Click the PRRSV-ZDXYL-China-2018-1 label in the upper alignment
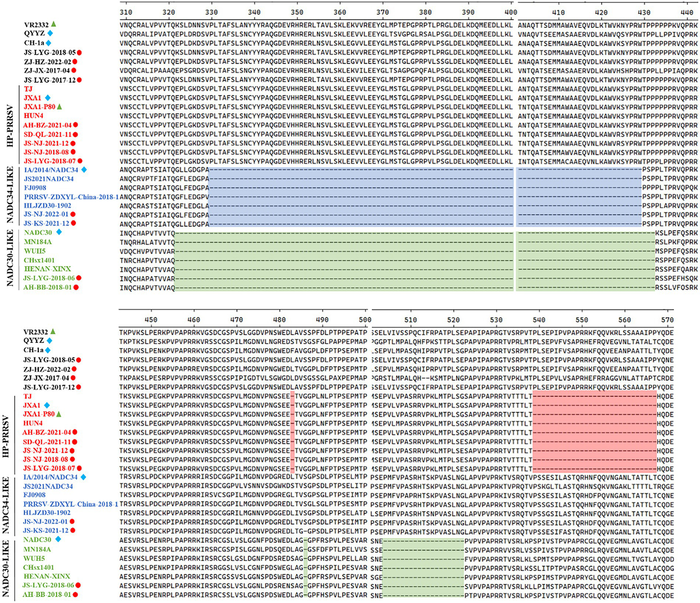 coord(71,197)
